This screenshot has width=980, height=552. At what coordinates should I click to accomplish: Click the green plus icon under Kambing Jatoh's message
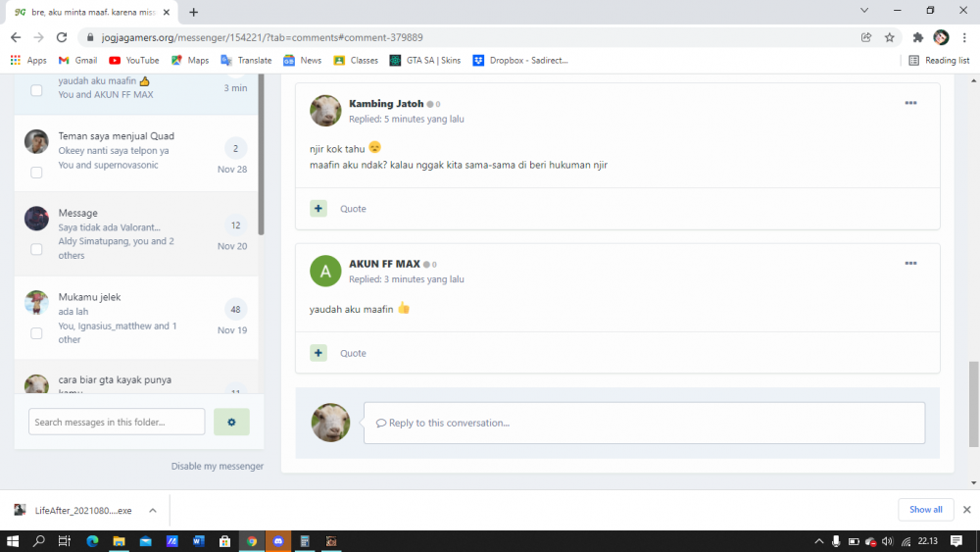pos(318,209)
